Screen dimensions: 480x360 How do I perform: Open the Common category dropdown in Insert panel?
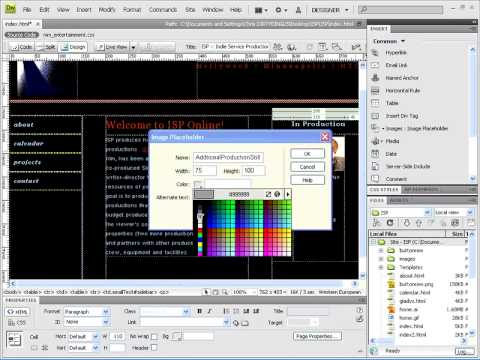tap(389, 41)
